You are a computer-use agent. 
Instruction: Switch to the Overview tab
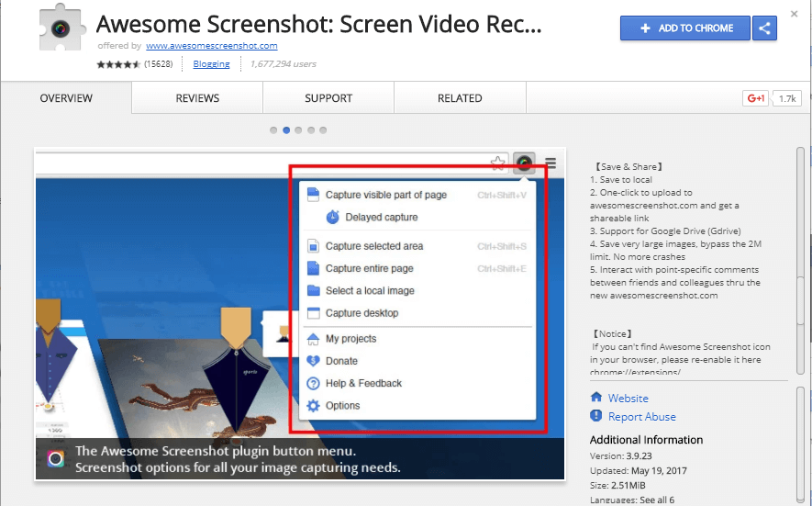(x=66, y=98)
